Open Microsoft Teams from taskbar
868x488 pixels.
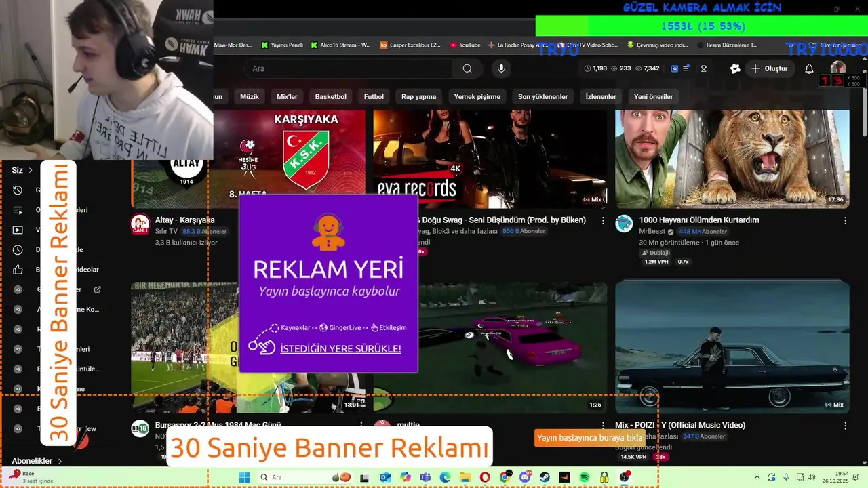coord(425,477)
